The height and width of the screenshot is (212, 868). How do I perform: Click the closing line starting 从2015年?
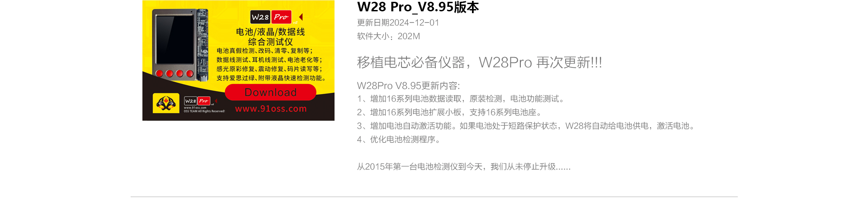point(464,167)
